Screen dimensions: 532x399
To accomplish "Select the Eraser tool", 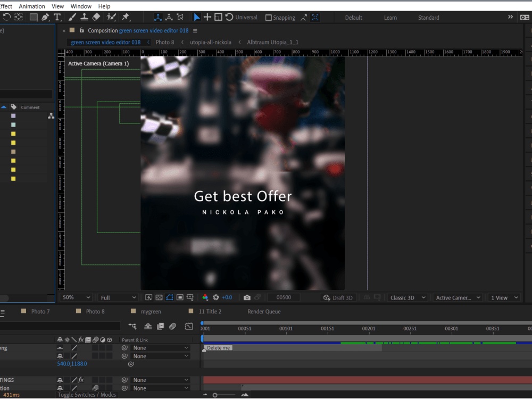I will pyautogui.click(x=96, y=17).
